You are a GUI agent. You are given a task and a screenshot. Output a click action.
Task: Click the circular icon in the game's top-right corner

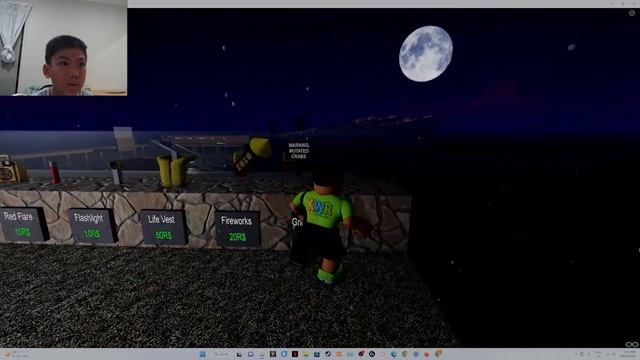pos(632,13)
